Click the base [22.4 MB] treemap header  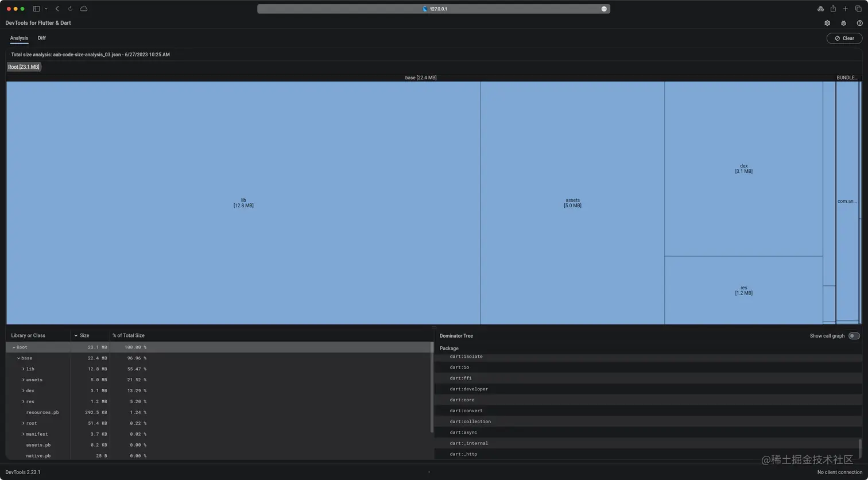[421, 78]
